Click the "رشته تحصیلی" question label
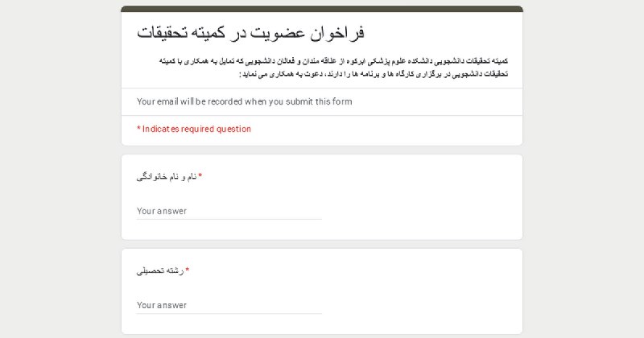This screenshot has width=644, height=338. [160, 270]
